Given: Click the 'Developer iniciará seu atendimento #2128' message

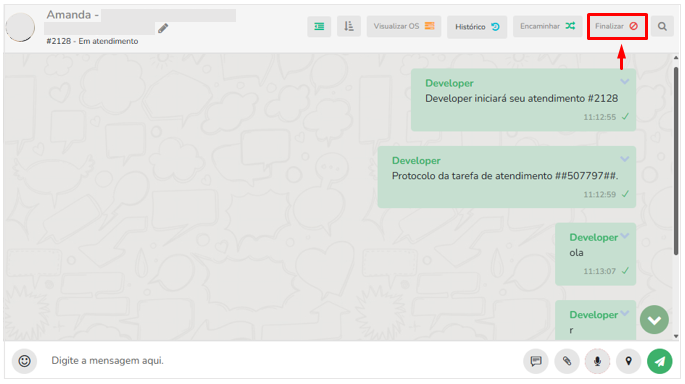Looking at the screenshot, I should coord(522,99).
